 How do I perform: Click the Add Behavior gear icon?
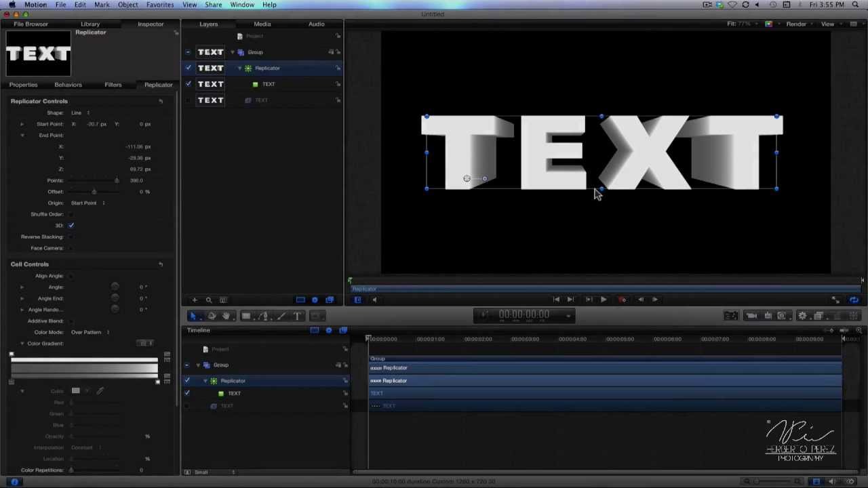pyautogui.click(x=802, y=316)
